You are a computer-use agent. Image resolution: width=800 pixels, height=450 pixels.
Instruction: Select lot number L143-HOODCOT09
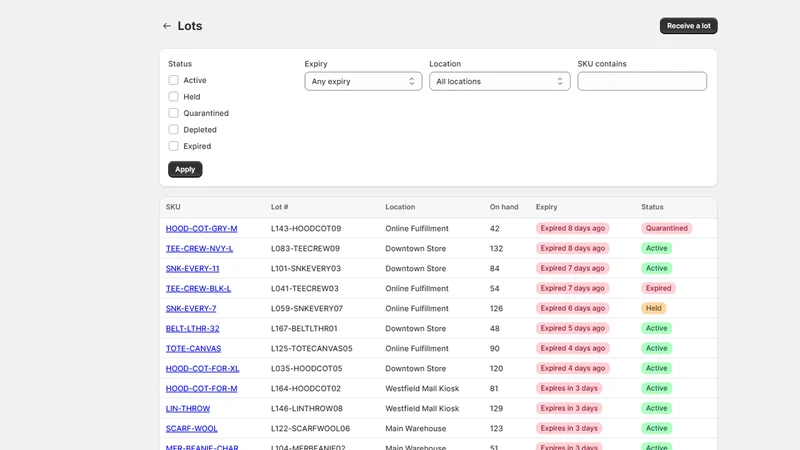tap(306, 229)
